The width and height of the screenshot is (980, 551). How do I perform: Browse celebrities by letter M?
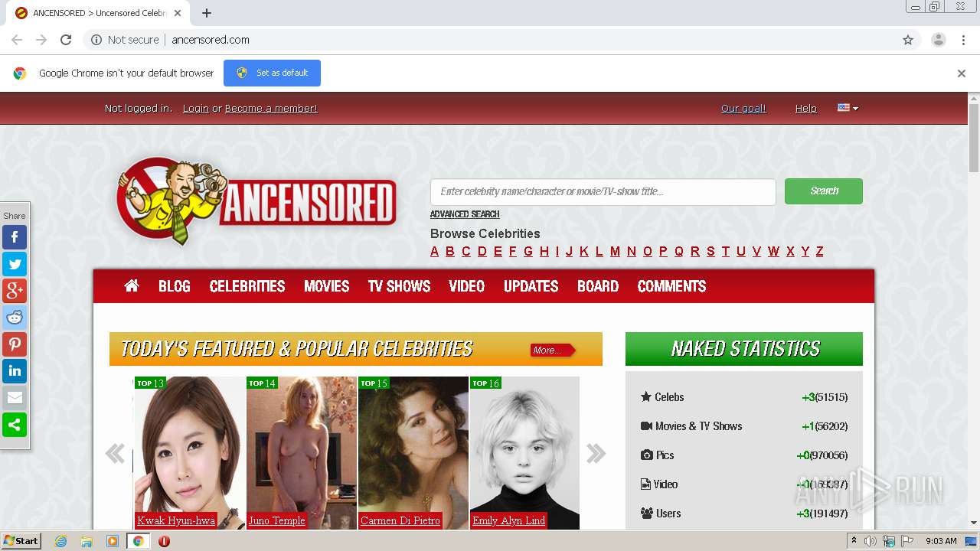click(x=615, y=251)
